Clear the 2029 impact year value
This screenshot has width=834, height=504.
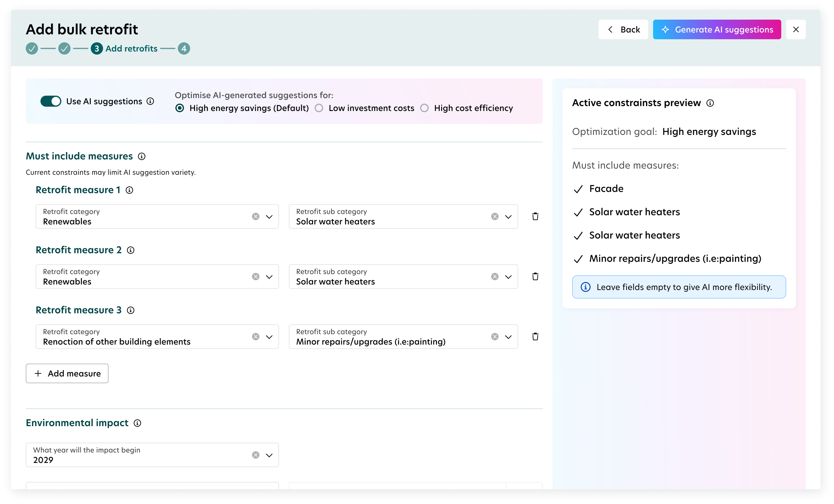coord(255,455)
